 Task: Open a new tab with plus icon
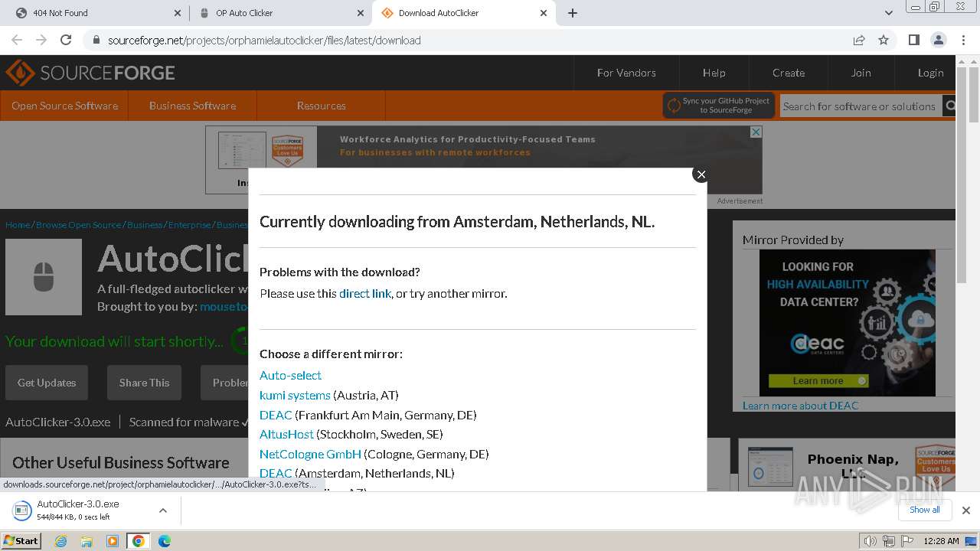point(573,12)
